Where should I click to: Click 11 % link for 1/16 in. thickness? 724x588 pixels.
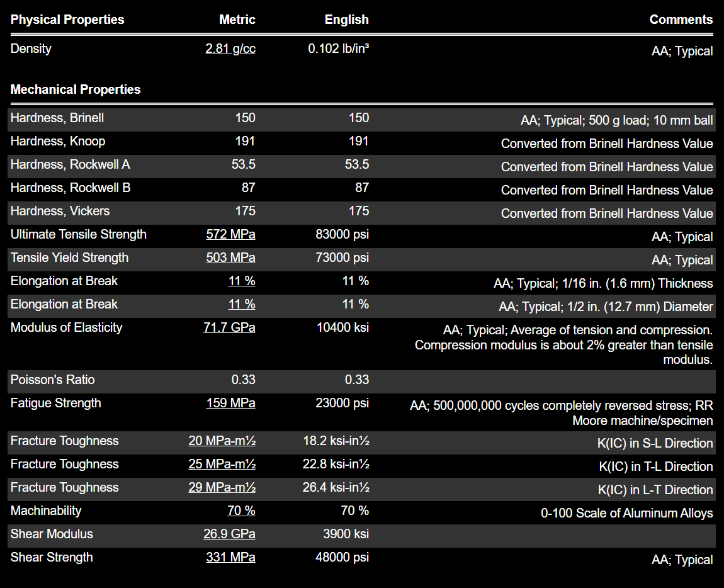click(x=242, y=281)
